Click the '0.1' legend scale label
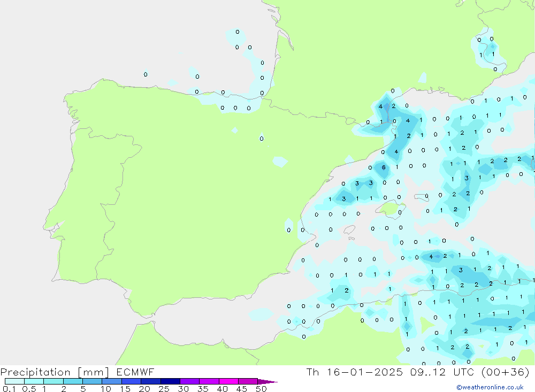Image resolution: width=535 pixels, height=392 pixels. tap(9, 389)
